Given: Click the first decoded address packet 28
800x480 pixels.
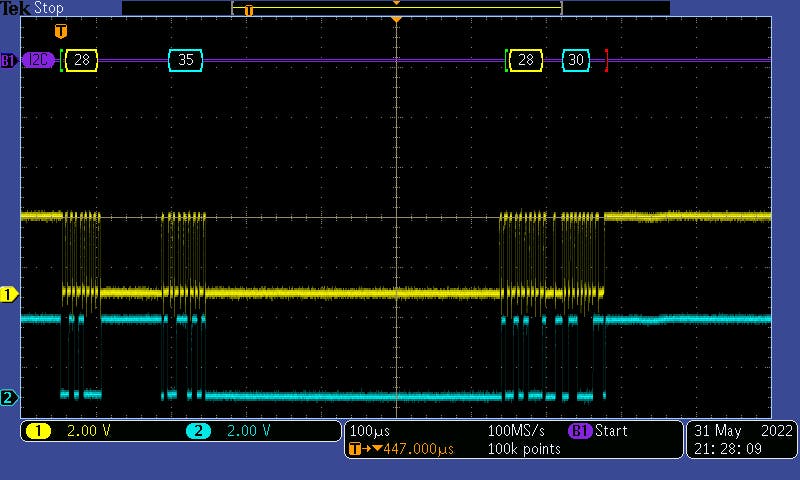Looking at the screenshot, I should [82, 60].
